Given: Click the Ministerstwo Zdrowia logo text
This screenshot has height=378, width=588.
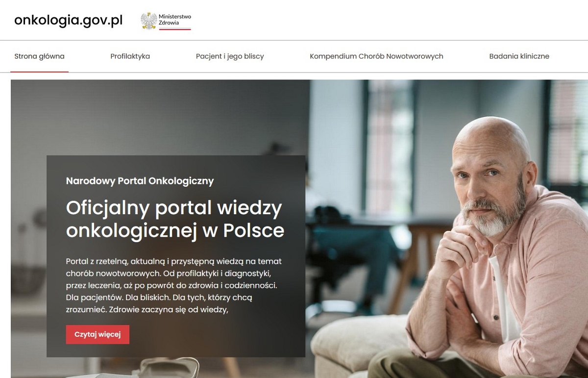Looking at the screenshot, I should coord(175,20).
